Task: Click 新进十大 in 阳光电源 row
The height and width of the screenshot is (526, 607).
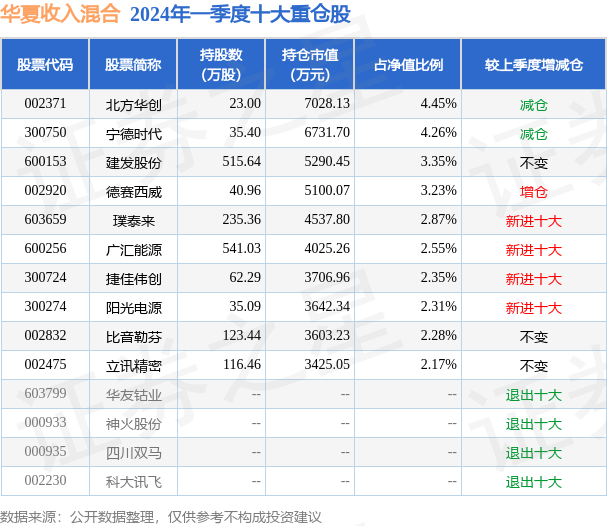Action: click(x=533, y=308)
